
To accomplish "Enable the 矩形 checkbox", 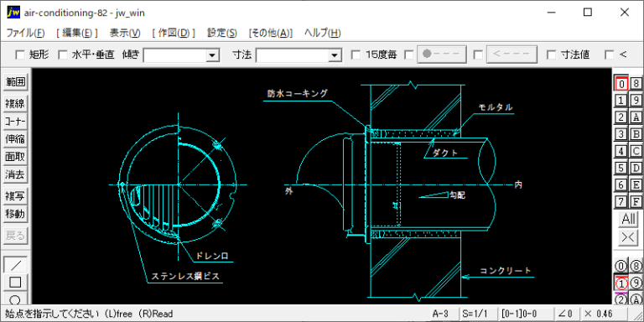I will click(x=20, y=55).
